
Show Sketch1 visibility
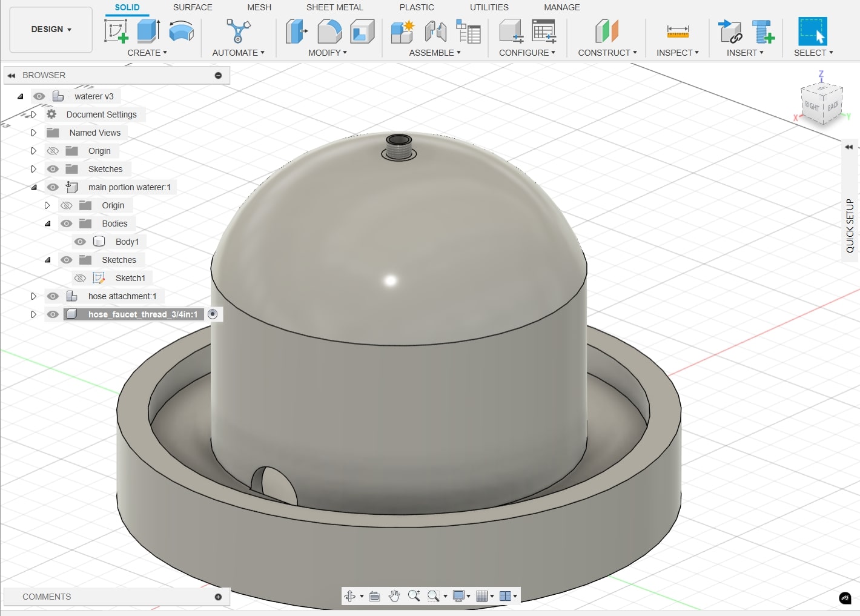point(80,278)
